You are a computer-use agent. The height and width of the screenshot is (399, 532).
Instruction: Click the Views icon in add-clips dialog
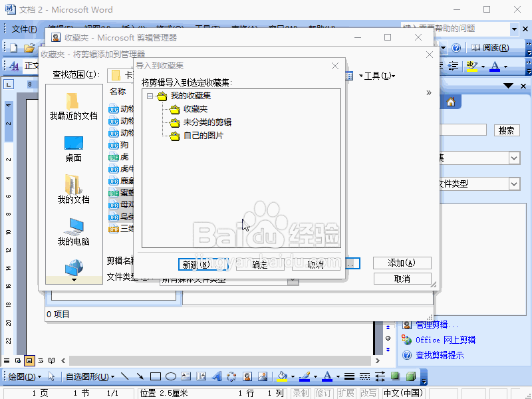coord(349,76)
